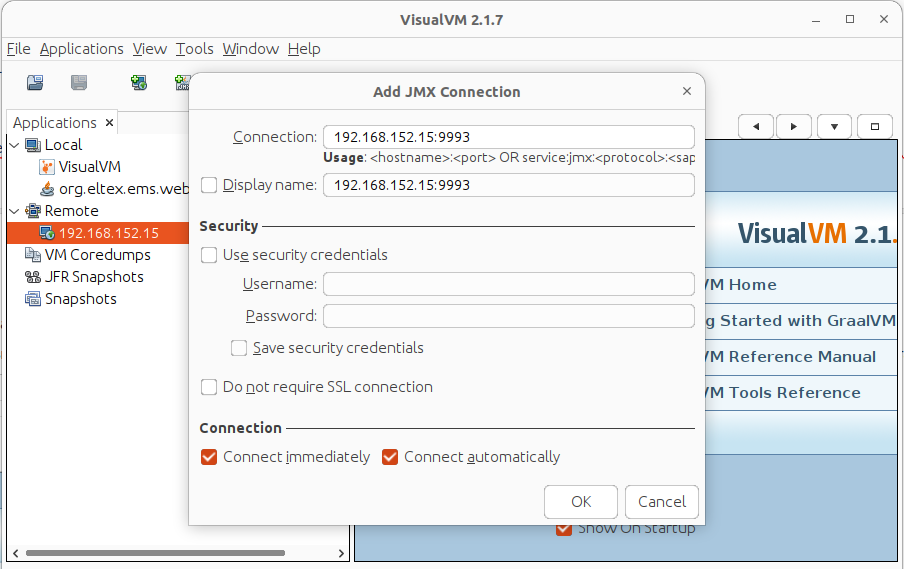Select org.eltex.ems.web application entry
904x569 pixels.
(x=124, y=189)
